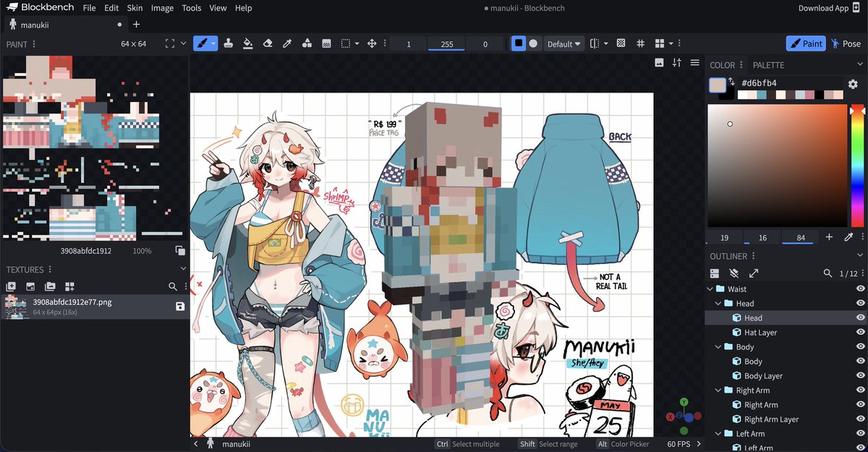Add current color to palette with plus
This screenshot has height=452, width=868.
829,237
